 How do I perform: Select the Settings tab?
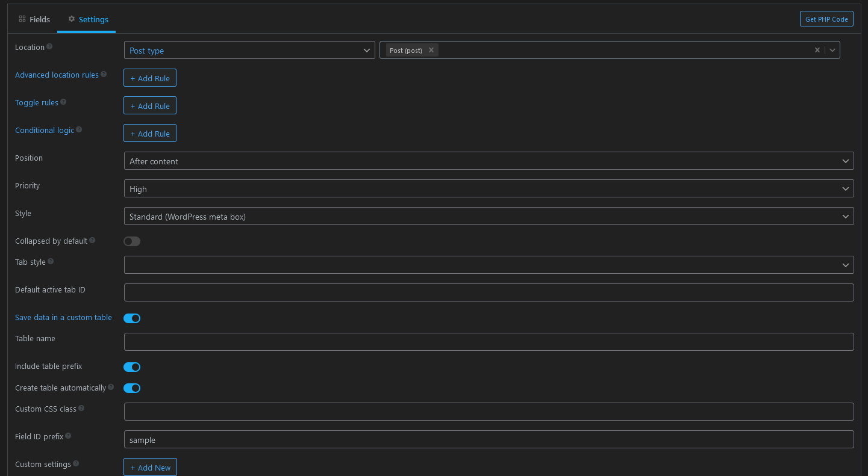click(x=88, y=19)
